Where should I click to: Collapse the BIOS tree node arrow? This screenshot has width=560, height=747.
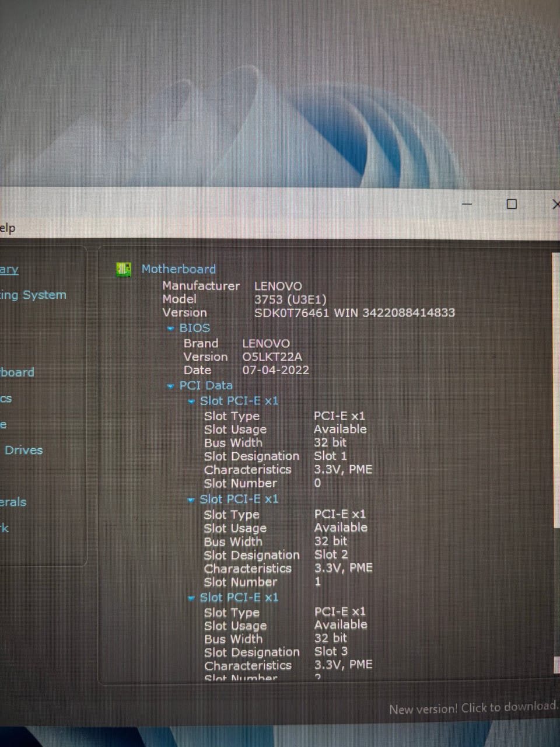tap(170, 329)
